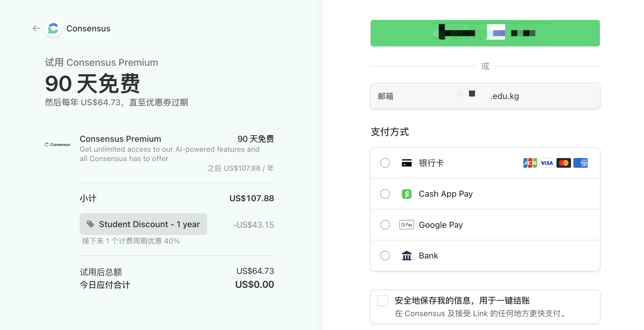Click the Visa card logo
644x330 pixels.
click(x=547, y=163)
